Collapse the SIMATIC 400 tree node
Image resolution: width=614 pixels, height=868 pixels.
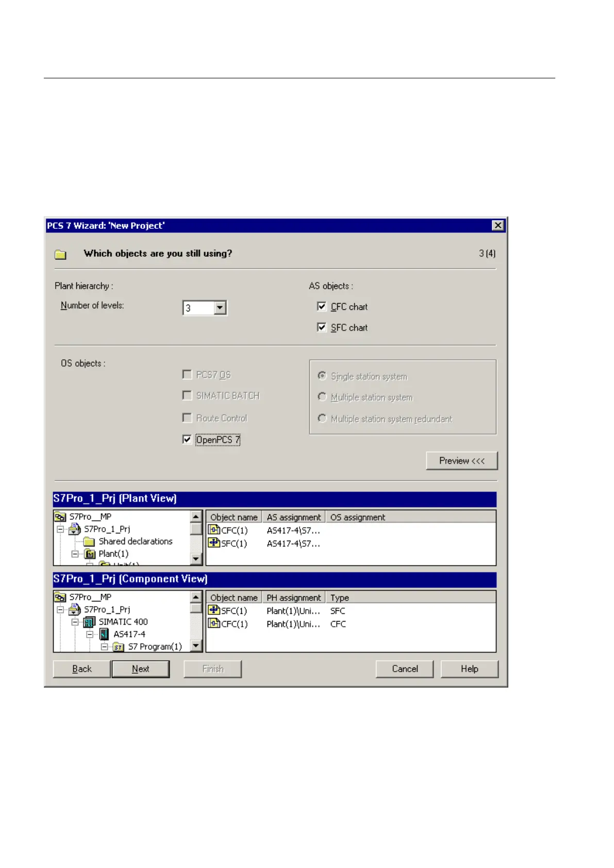(x=75, y=622)
